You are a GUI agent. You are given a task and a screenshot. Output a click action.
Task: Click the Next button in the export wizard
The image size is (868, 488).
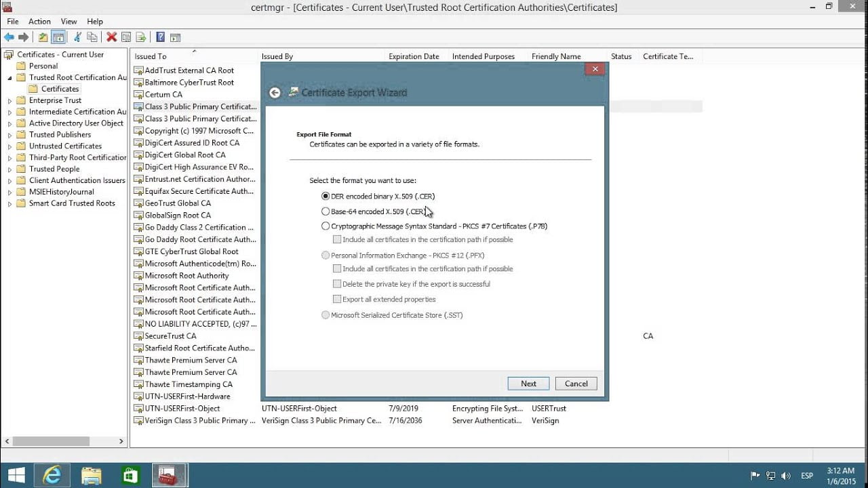coord(528,383)
